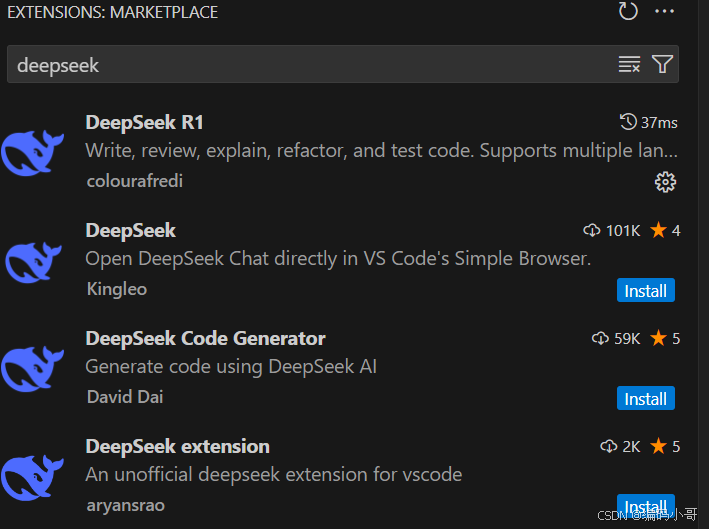Screen dimensions: 709x529
Task: Click 'Write, review, explain, refactor' description
Action: (x=382, y=151)
